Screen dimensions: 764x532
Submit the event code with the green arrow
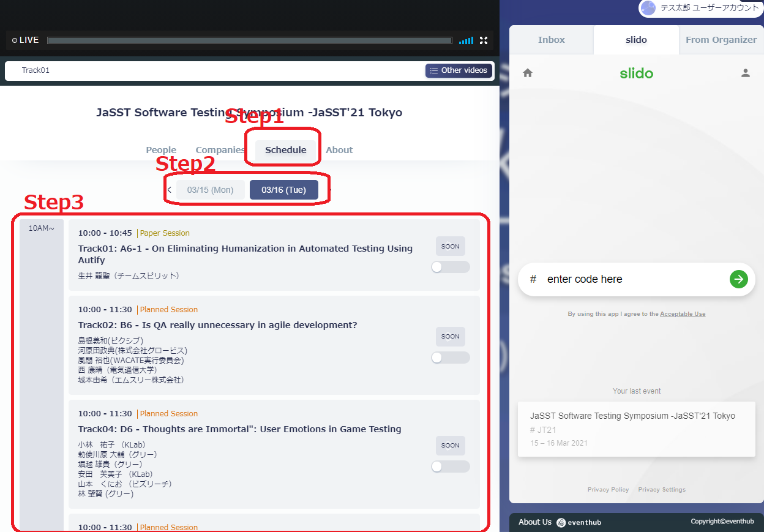[738, 279]
